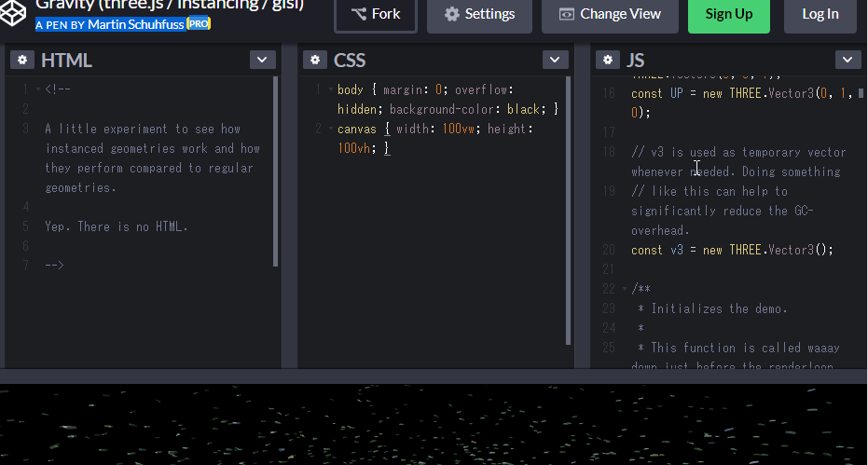
Task: Click 'instanced geometries work and how' text
Action: 153,148
